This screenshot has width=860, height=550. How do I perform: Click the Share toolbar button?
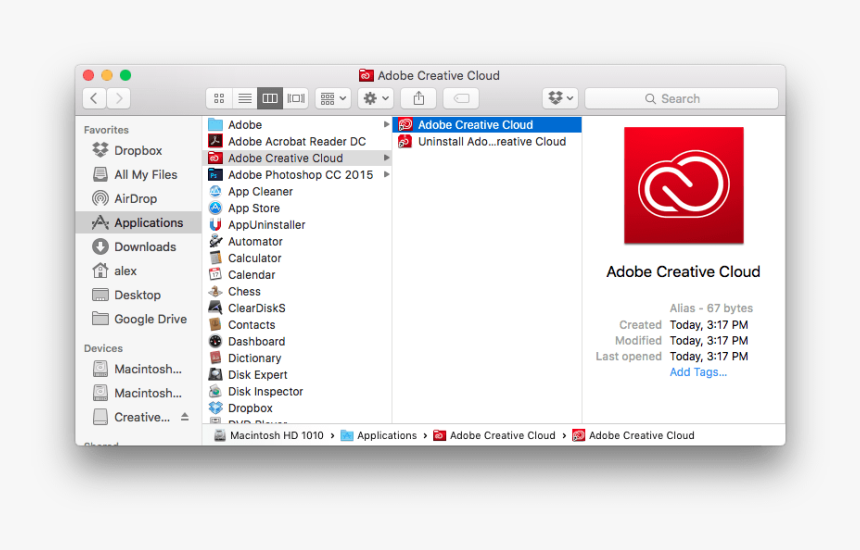click(x=418, y=99)
